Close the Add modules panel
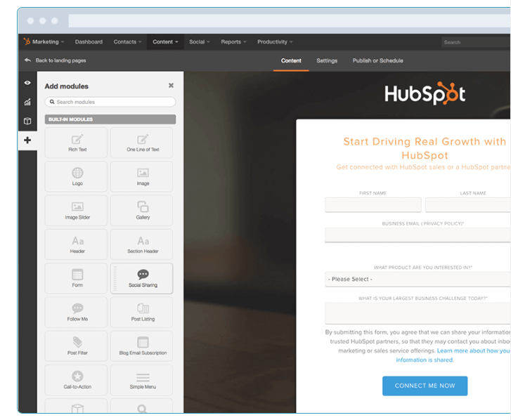This screenshot has width=511, height=420. pos(171,85)
